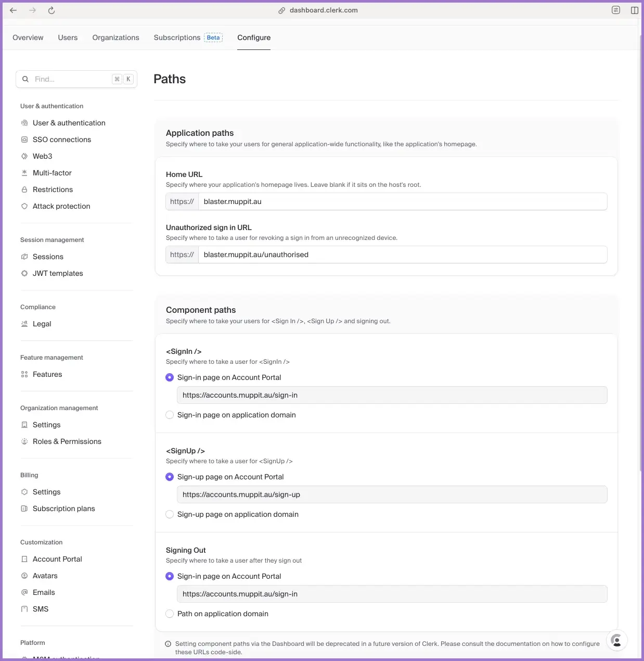Click the Restrictions lock icon

click(24, 189)
